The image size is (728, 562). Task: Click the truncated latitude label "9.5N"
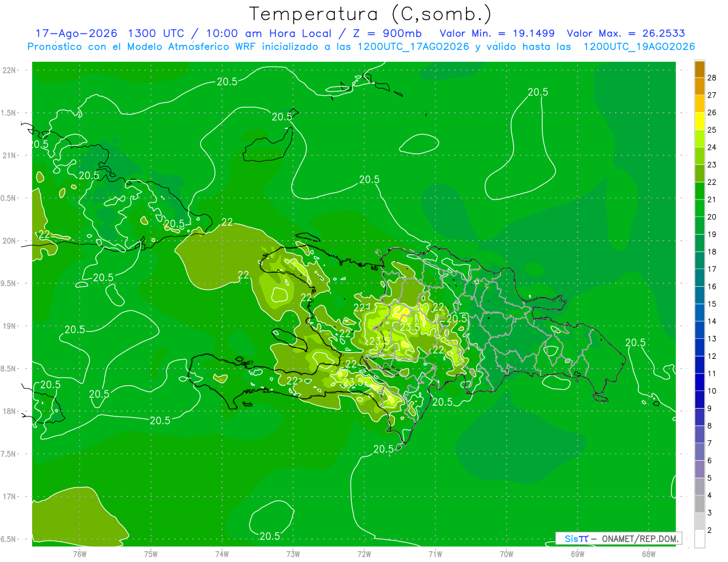point(8,283)
